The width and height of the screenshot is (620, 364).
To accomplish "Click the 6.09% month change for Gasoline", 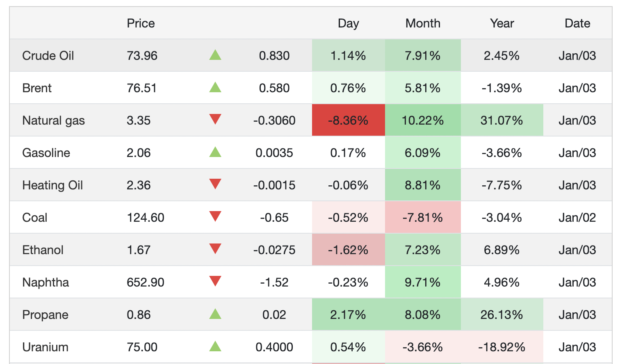I will pos(423,152).
